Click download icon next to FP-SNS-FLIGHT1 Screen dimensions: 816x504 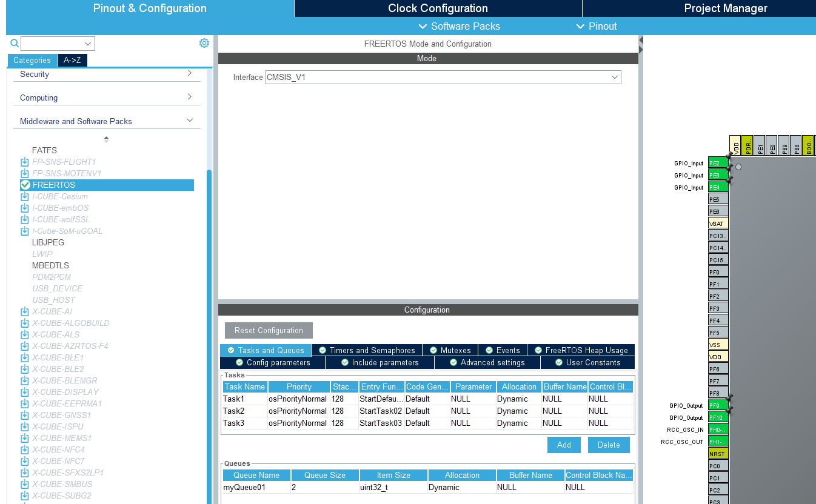25,162
